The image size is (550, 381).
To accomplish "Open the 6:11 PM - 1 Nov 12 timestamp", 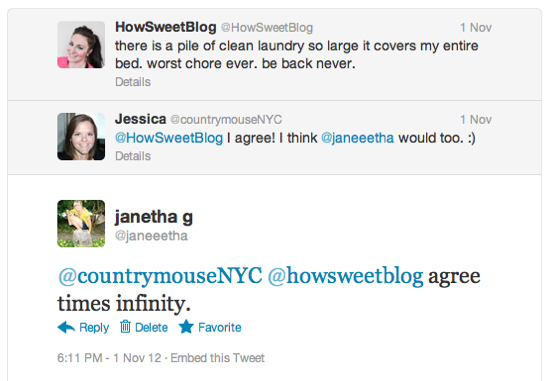I will click(109, 358).
